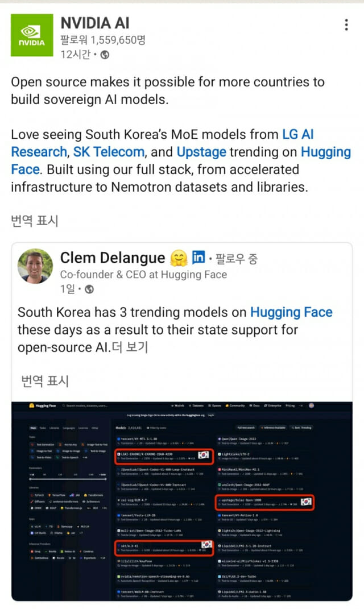
Task: Open Hugging Face link in Clem's post
Action: (291, 312)
